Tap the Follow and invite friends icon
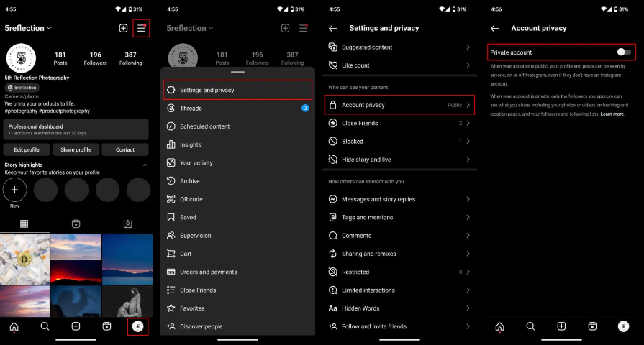 pos(333,326)
